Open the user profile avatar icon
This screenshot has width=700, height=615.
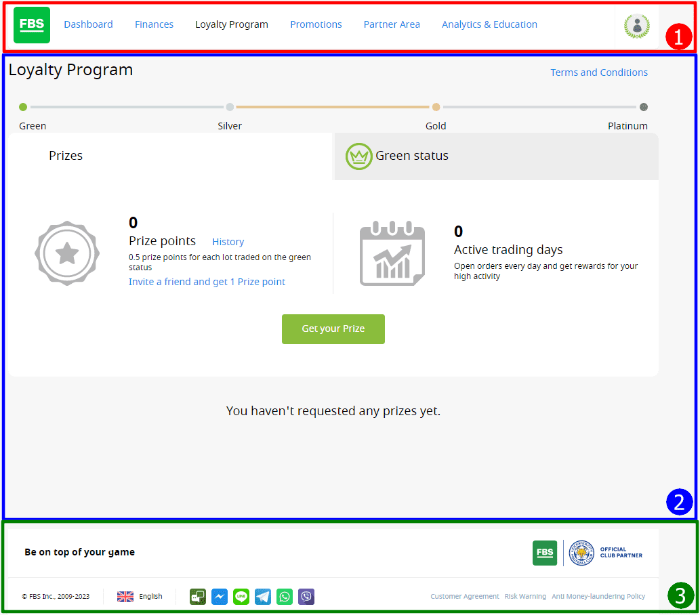[x=636, y=26]
